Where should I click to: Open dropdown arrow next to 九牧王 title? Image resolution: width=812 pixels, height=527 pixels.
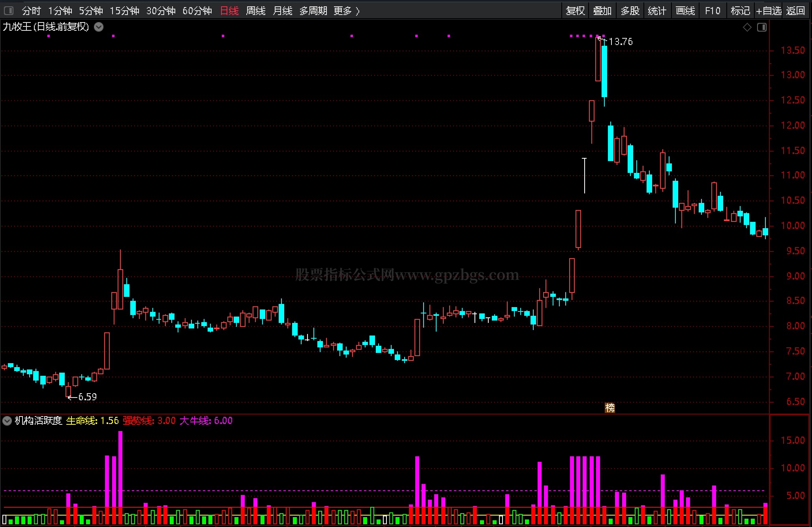pyautogui.click(x=99, y=27)
